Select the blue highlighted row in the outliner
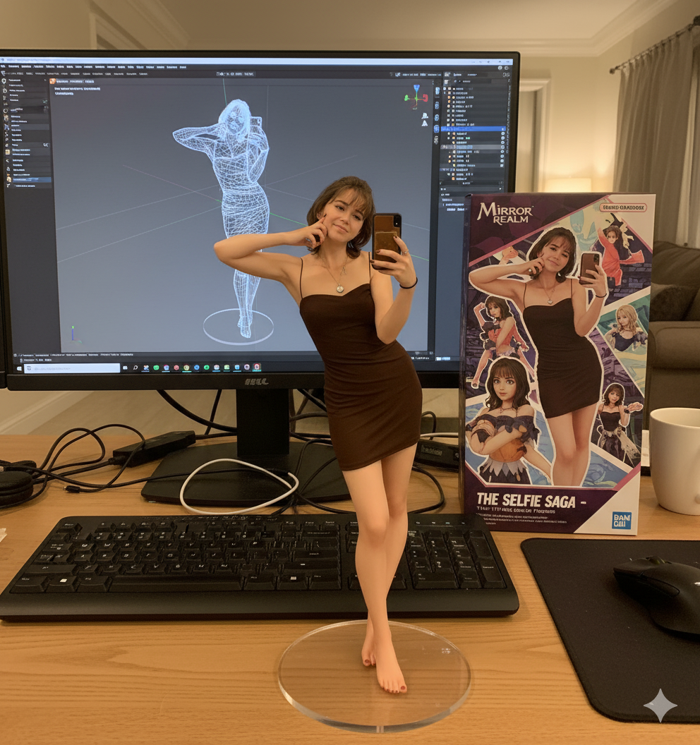The width and height of the screenshot is (700, 745). pos(473,129)
